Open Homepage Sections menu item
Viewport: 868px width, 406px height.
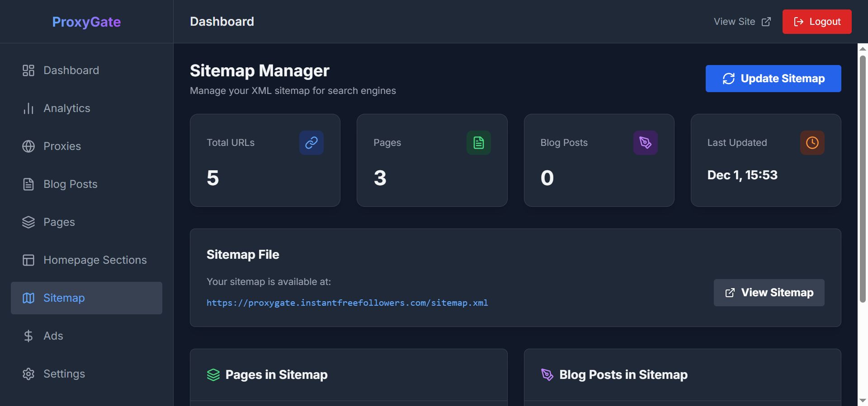94,260
